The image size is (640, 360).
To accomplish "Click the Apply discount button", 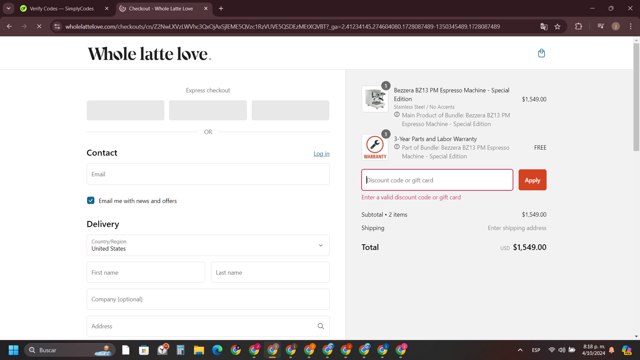I will tap(532, 180).
